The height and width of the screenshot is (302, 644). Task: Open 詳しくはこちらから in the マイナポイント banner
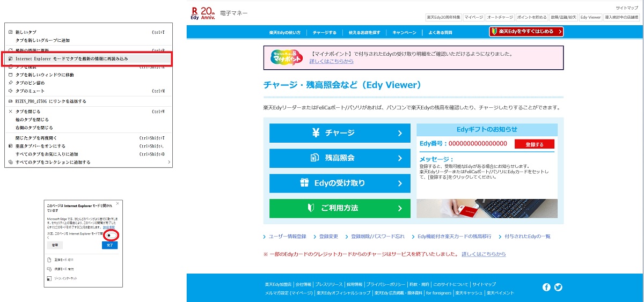pos(332,61)
